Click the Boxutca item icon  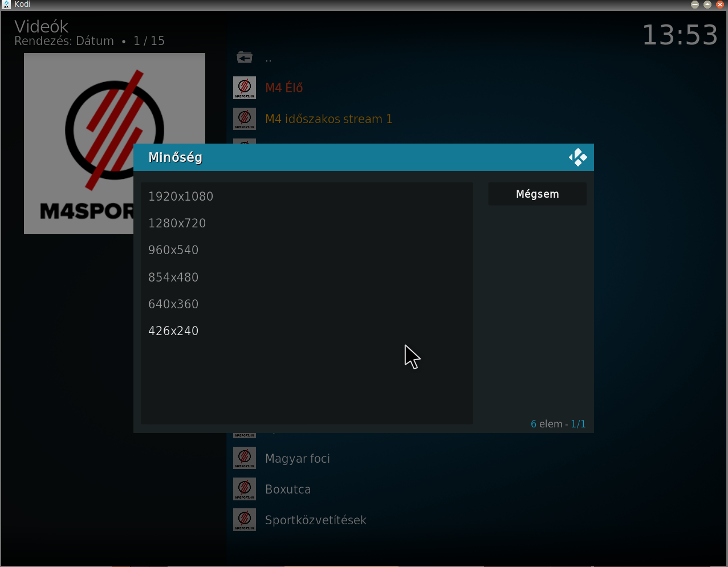pyautogui.click(x=245, y=489)
